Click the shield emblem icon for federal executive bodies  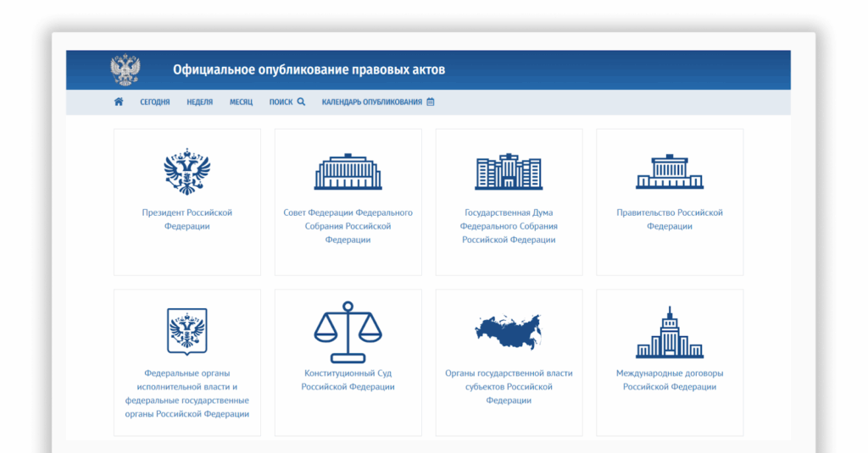click(186, 331)
